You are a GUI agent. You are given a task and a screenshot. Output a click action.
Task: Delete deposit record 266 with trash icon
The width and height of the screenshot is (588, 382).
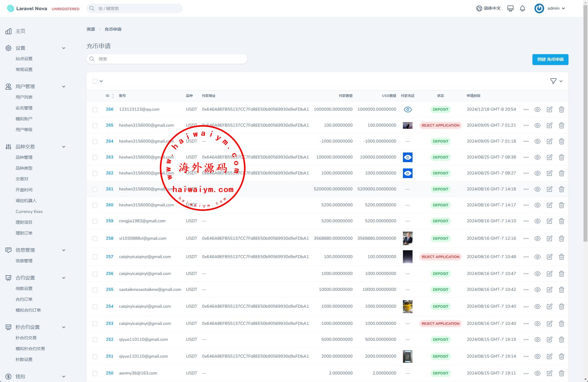click(561, 109)
